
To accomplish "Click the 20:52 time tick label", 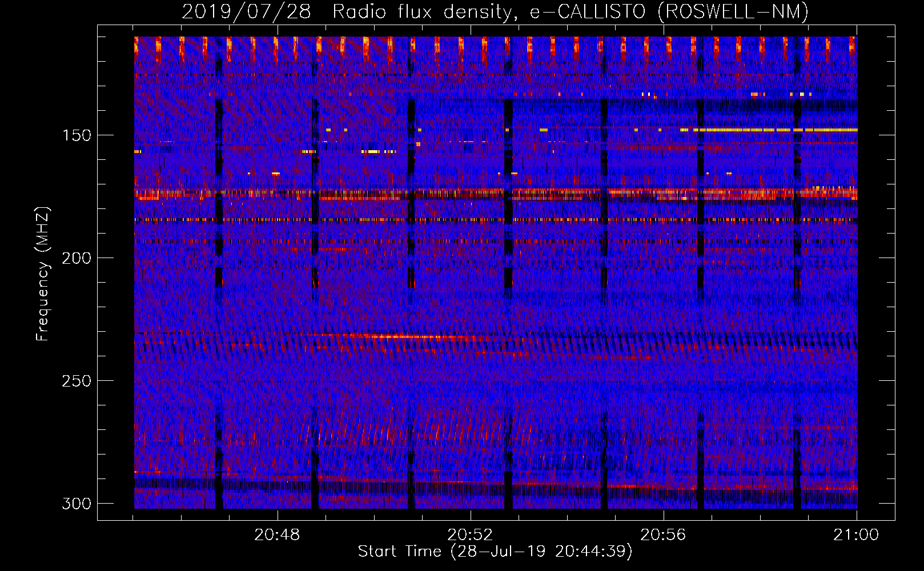I will pos(470,535).
